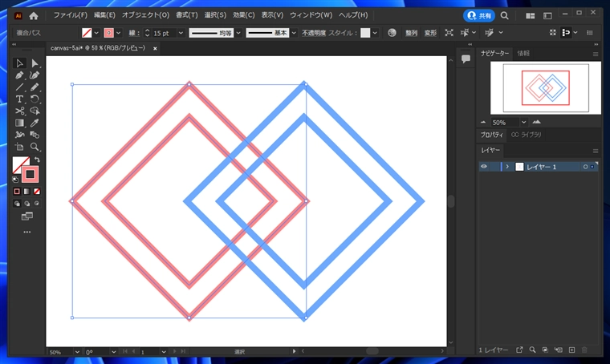Toggle visibility eye of レイヤー 1

(x=483, y=167)
